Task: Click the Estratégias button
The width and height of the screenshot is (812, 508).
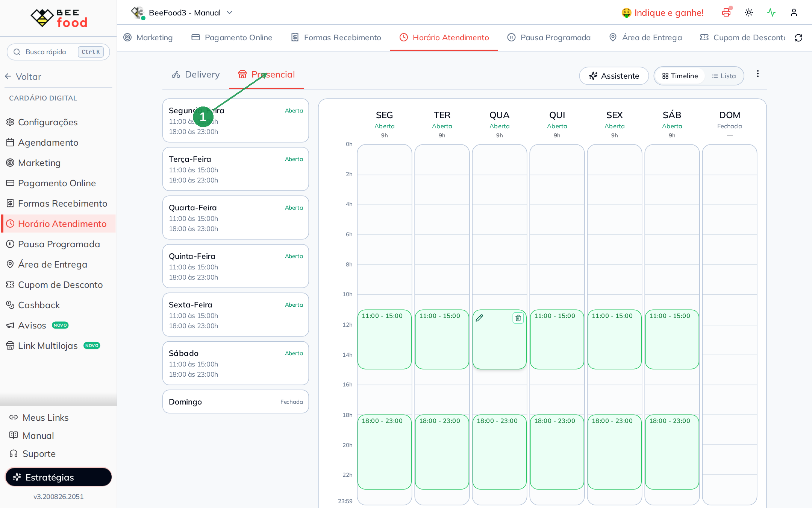Action: click(x=59, y=477)
